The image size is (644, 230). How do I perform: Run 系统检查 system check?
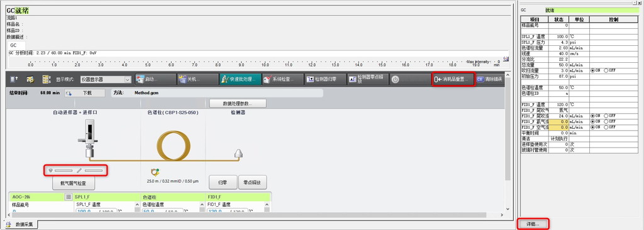pyautogui.click(x=282, y=79)
